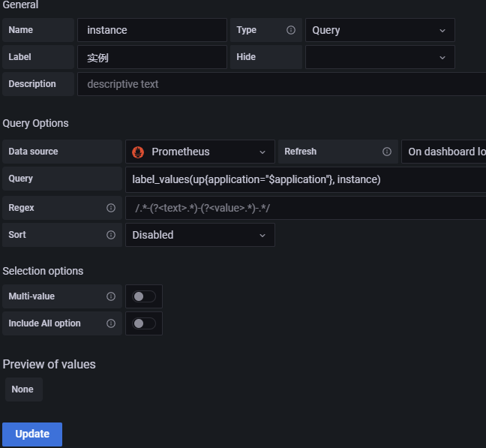
Task: Click the Include All option label
Action: click(45, 323)
